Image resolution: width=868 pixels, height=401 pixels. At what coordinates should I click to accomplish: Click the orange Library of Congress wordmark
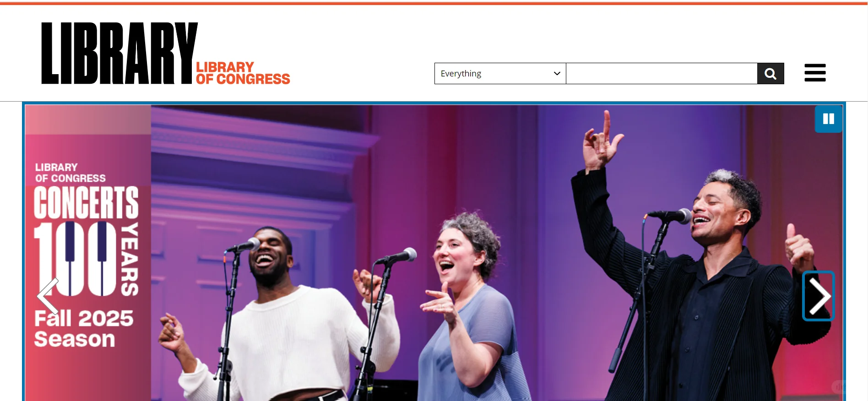243,73
